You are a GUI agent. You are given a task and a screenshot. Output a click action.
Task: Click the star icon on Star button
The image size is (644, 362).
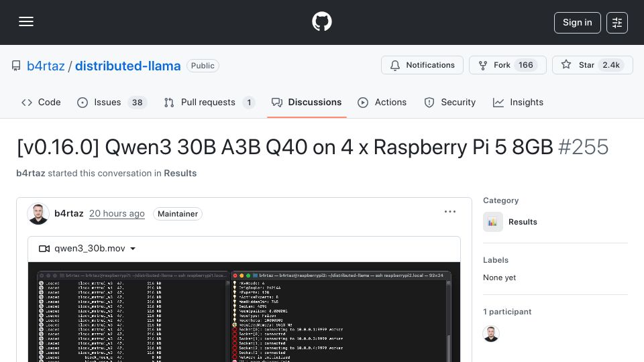pyautogui.click(x=566, y=64)
